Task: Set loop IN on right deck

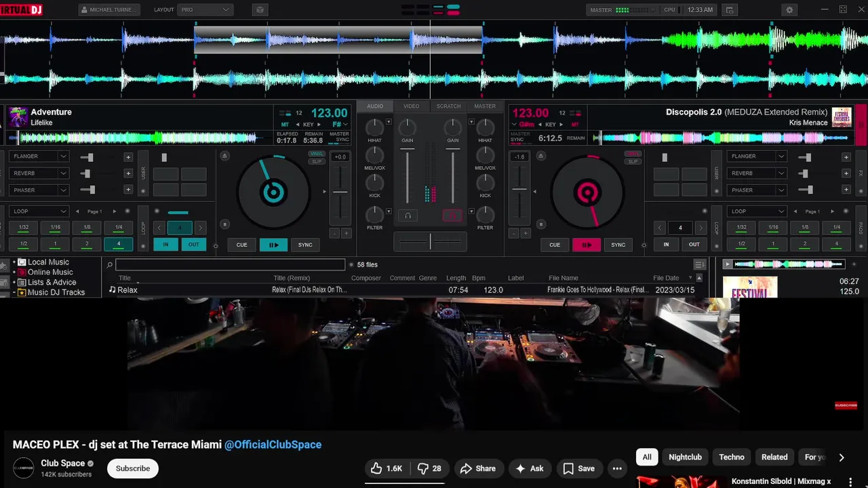Action: [666, 244]
